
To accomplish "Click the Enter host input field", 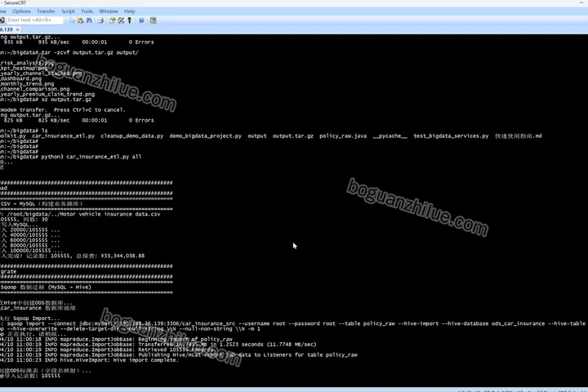I will click(34, 20).
